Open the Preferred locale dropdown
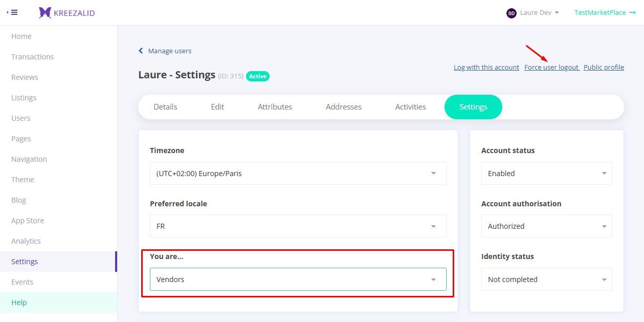The height and width of the screenshot is (322, 644). (x=298, y=226)
